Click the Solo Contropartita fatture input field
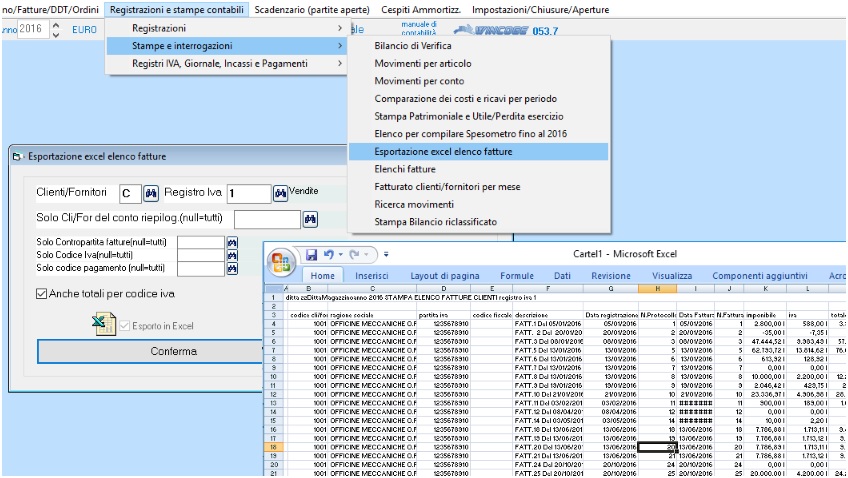This screenshot has height=478, width=848. point(201,242)
